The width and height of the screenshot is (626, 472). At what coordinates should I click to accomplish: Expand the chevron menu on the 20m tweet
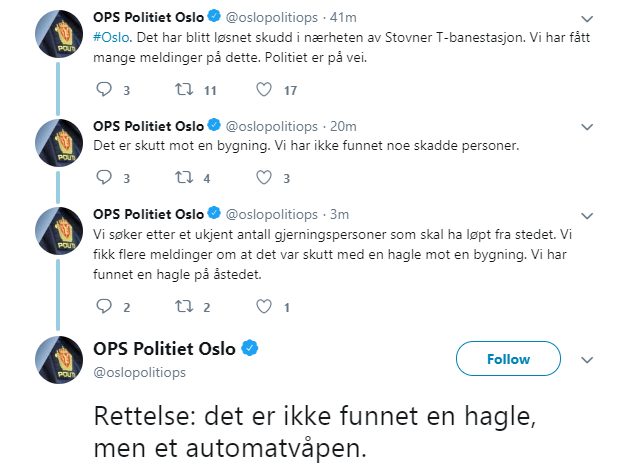588,126
